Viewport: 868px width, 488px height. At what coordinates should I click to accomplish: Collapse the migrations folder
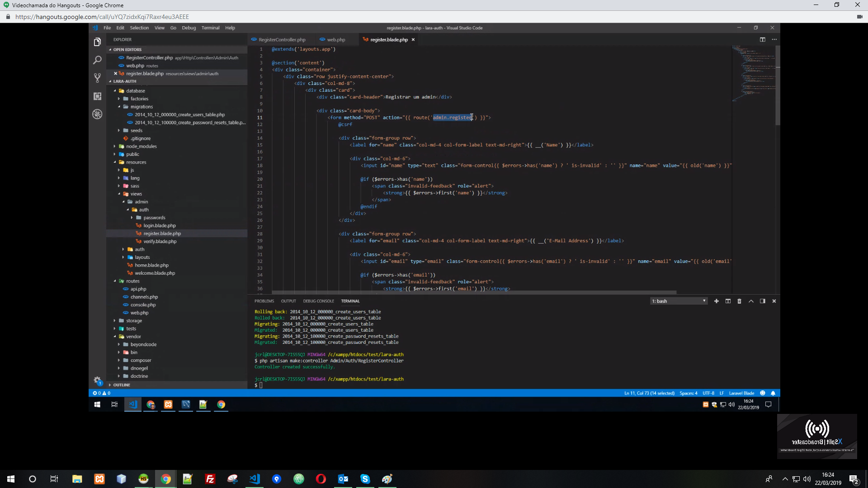coord(142,107)
